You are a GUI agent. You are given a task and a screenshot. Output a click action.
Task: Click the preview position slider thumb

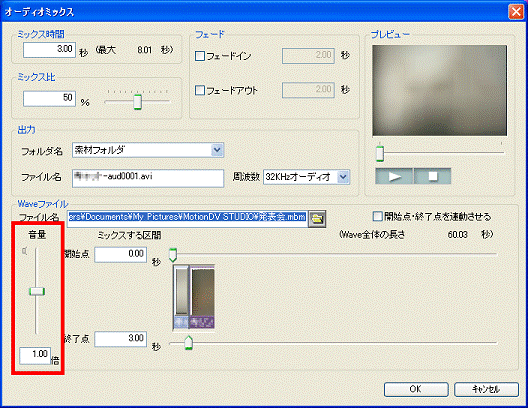pyautogui.click(x=380, y=154)
